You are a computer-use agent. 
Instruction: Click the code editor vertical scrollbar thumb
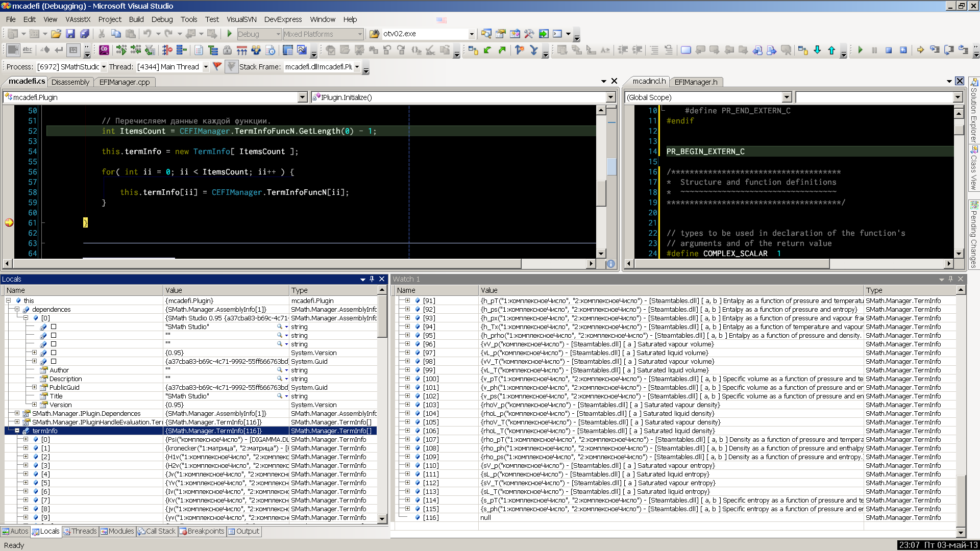pos(601,192)
